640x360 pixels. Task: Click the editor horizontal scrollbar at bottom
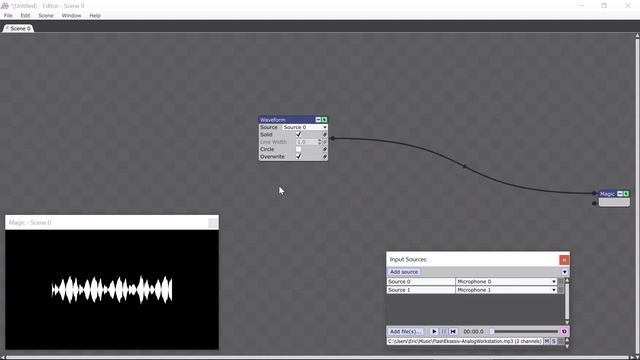pyautogui.click(x=318, y=358)
